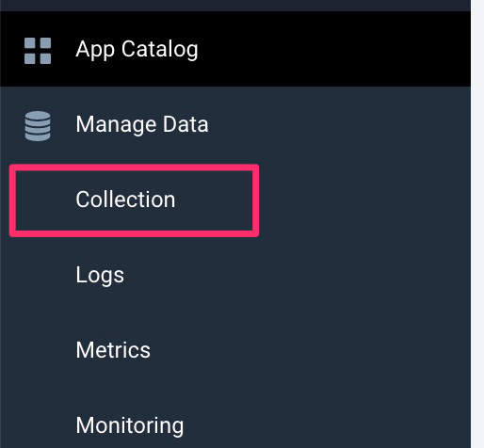
Task: Click the light vertical strip beside the sidebar
Action: 477,224
